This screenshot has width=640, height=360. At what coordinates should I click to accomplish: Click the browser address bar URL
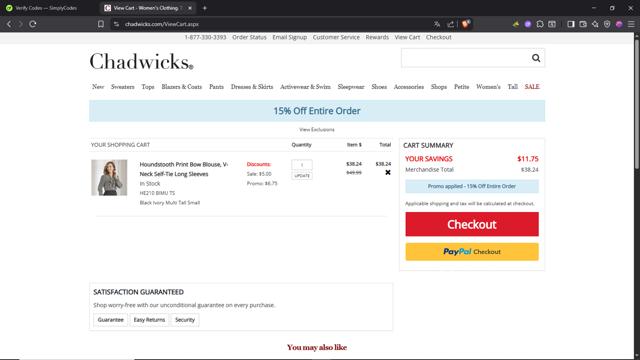[162, 24]
